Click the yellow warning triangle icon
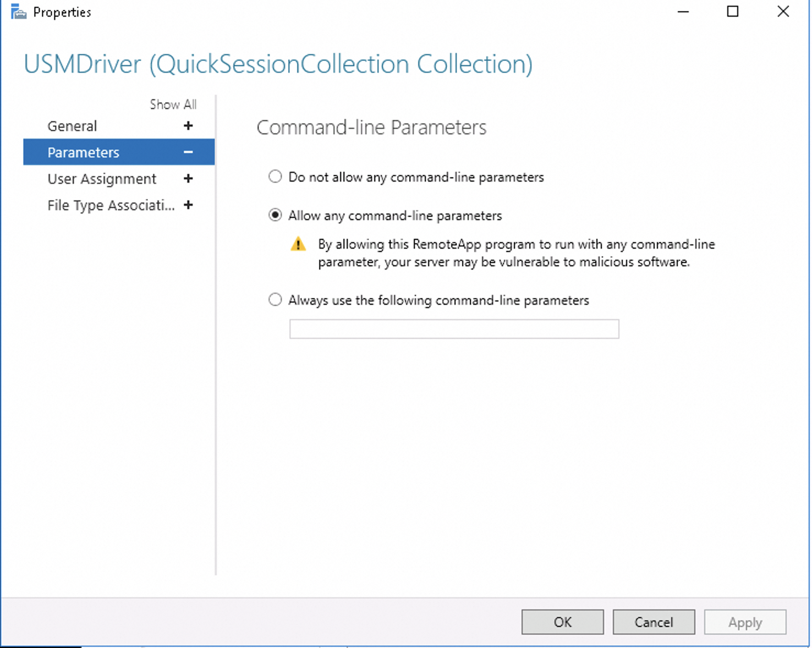This screenshot has height=648, width=812. click(x=298, y=244)
